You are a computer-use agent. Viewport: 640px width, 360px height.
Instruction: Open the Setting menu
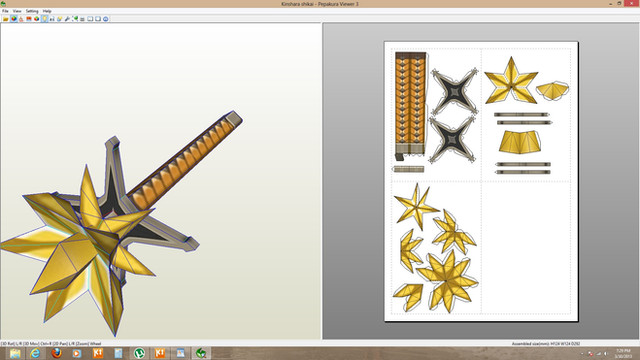(32, 11)
